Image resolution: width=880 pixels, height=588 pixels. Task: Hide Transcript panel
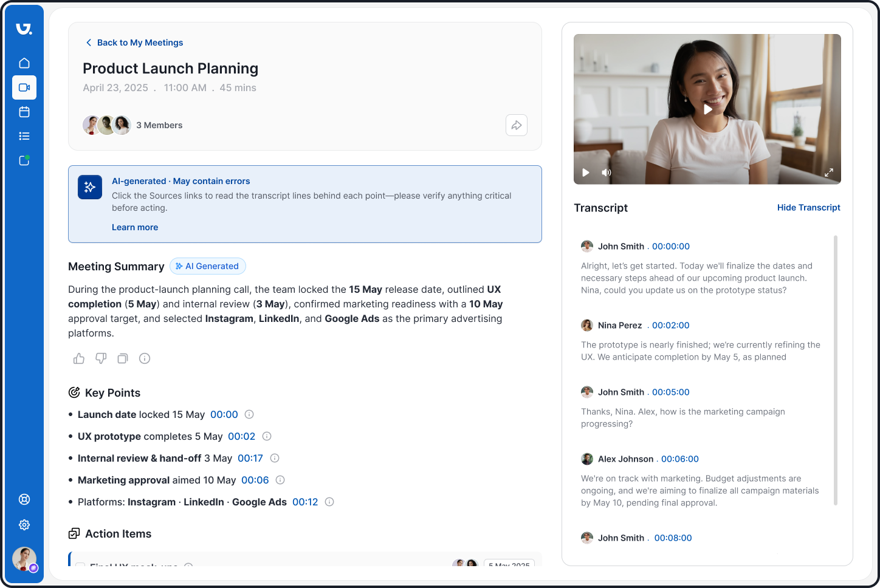pyautogui.click(x=808, y=208)
